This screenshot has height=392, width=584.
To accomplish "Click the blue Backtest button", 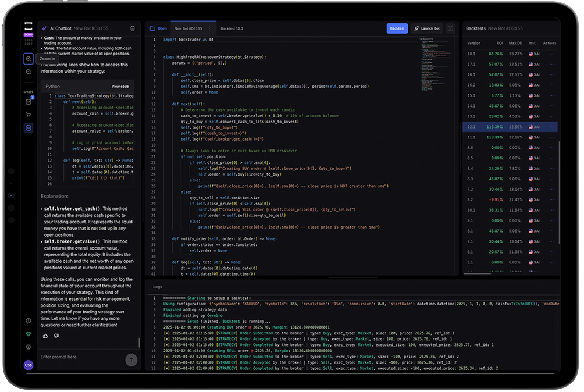I will 397,28.
